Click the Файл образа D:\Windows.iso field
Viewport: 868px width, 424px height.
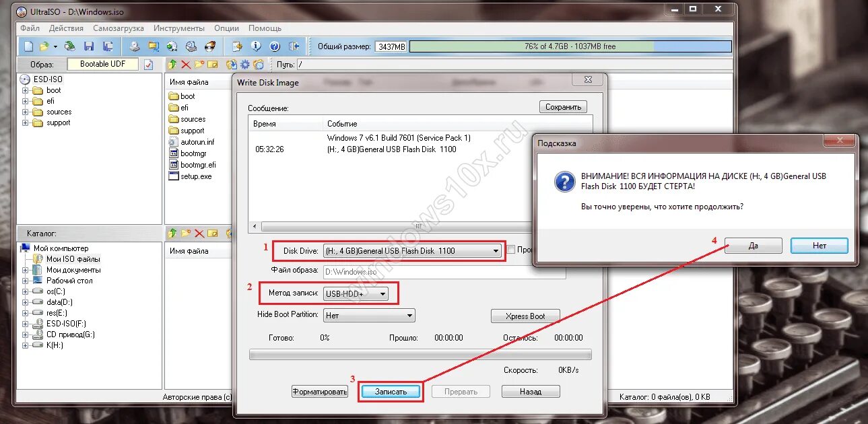[444, 272]
